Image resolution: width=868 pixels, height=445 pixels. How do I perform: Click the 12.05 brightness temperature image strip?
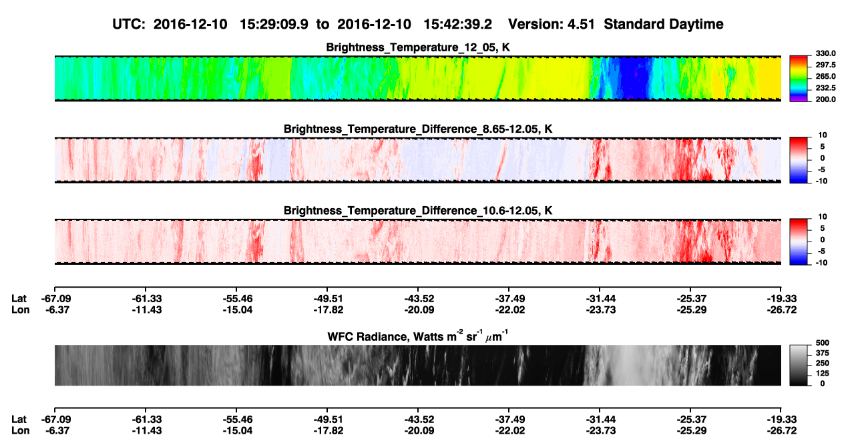tap(418, 78)
